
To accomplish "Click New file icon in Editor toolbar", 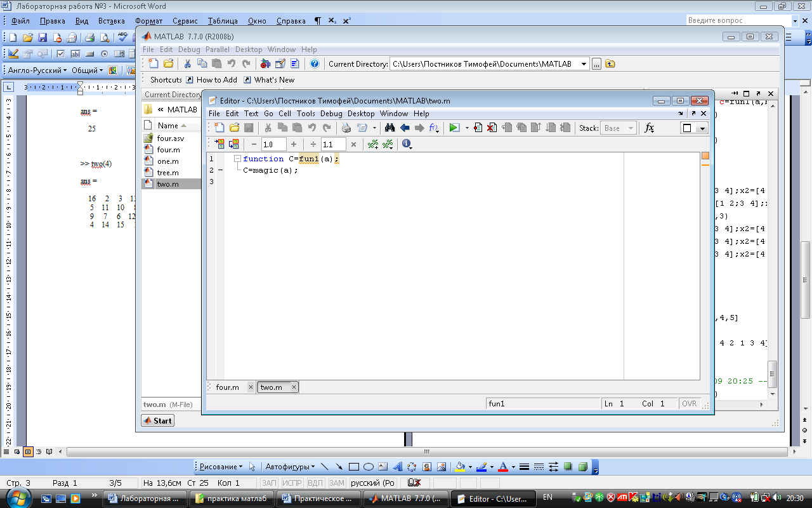I will (x=219, y=128).
